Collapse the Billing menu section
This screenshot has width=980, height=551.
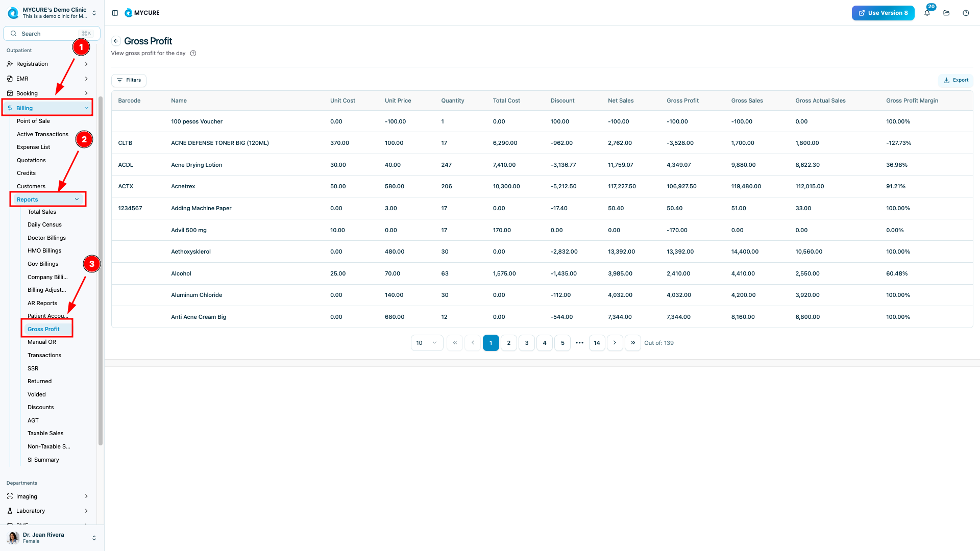(x=47, y=108)
